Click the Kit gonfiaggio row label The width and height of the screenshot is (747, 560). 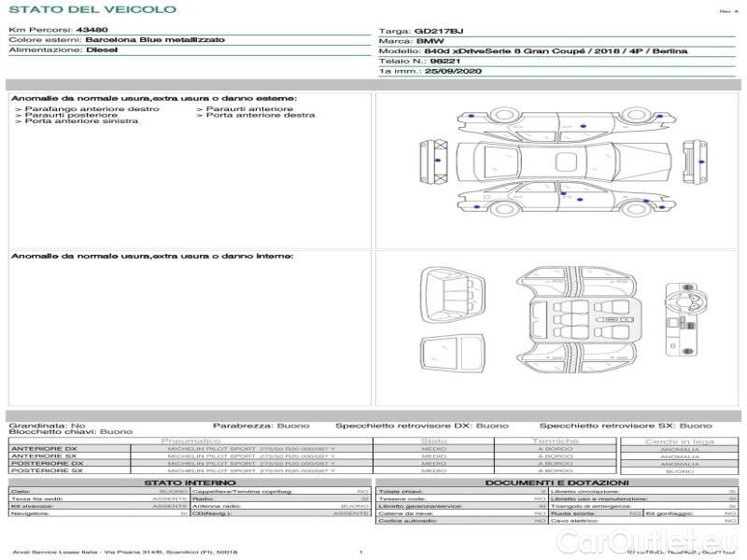pos(669,513)
